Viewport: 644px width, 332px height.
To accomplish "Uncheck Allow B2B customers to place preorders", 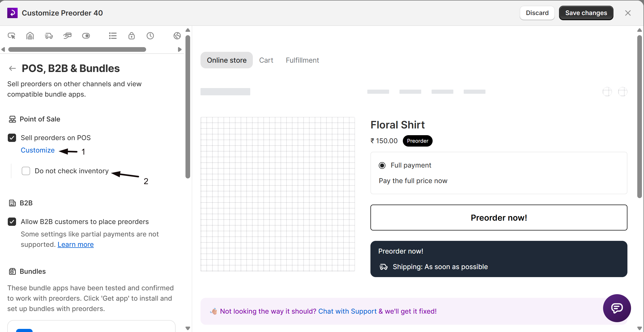I will click(12, 222).
